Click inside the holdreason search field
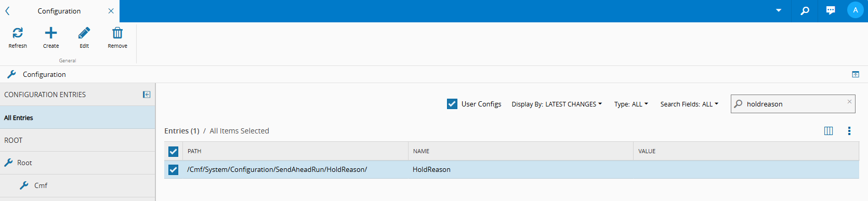The width and height of the screenshot is (868, 201). point(793,104)
